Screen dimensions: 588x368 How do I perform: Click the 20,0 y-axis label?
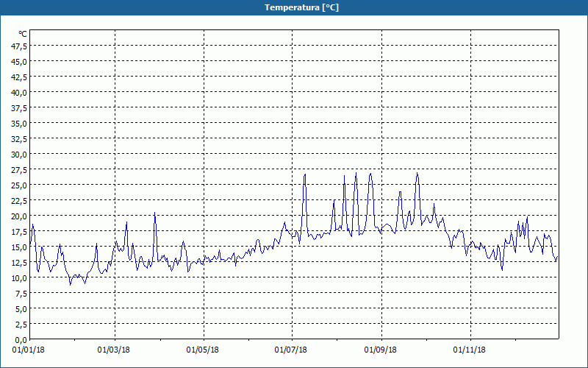(20, 216)
